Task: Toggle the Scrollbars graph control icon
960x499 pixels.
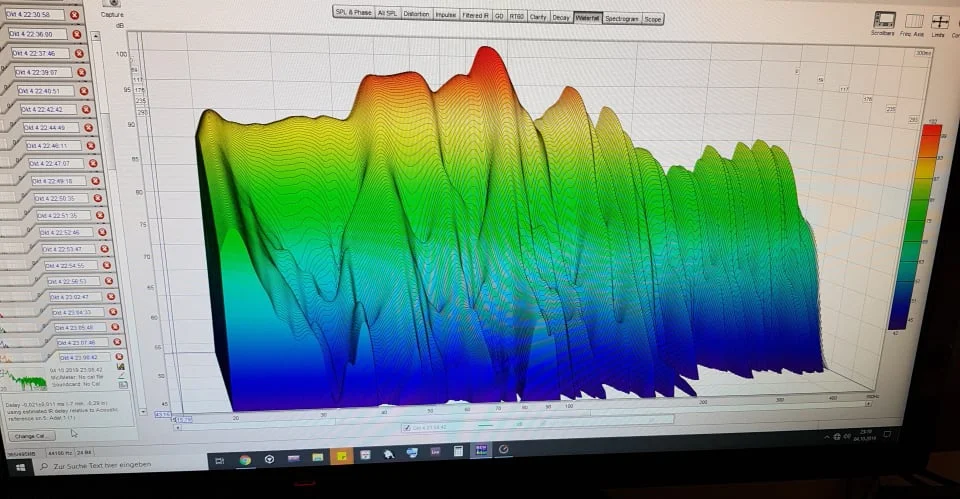Action: [x=884, y=20]
